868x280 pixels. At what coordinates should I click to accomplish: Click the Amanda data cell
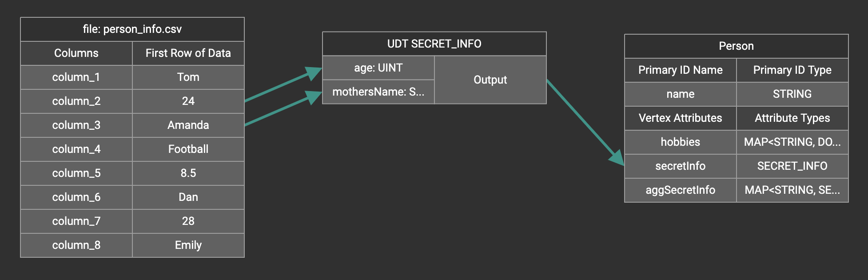point(188,125)
